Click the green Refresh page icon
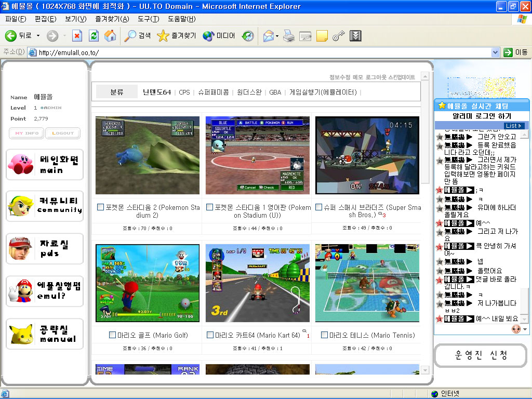 94,36
